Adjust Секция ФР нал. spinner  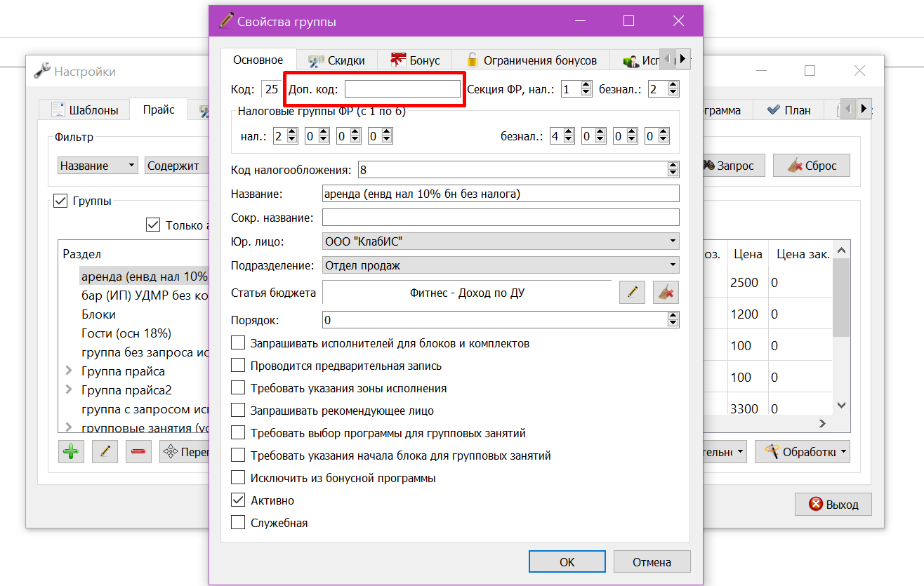coord(576,88)
